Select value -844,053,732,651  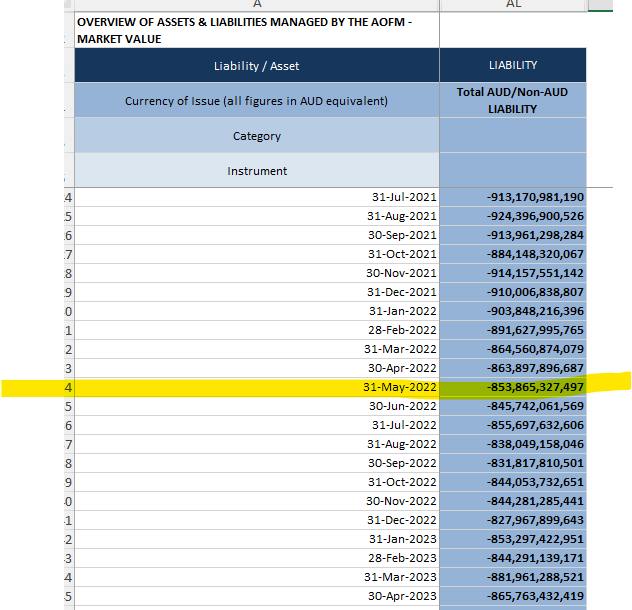[x=513, y=482]
